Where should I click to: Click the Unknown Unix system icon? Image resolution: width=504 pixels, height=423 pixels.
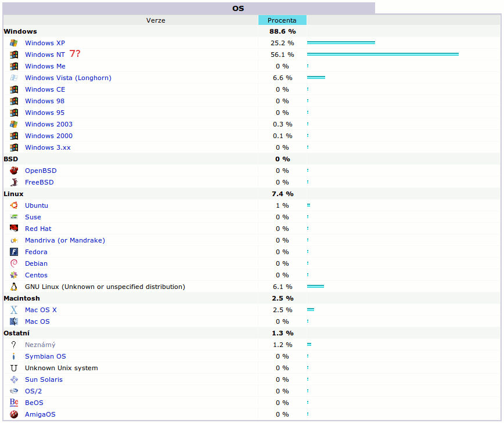coord(14,368)
